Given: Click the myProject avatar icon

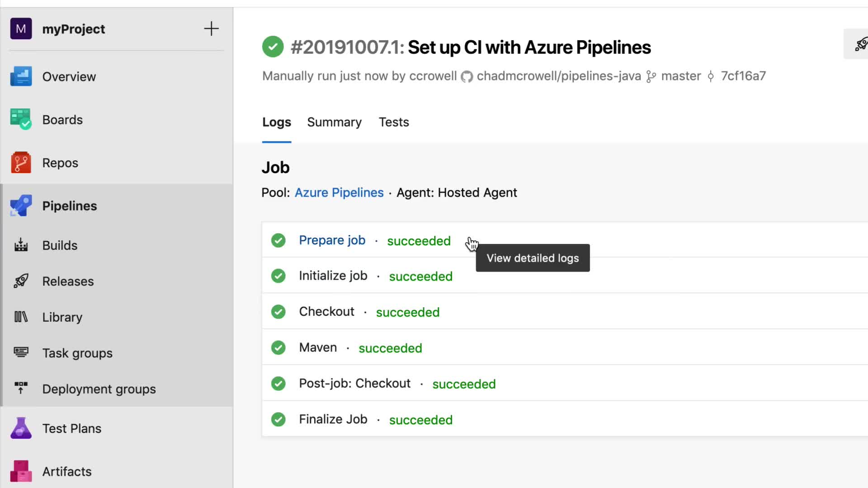Looking at the screenshot, I should point(21,29).
